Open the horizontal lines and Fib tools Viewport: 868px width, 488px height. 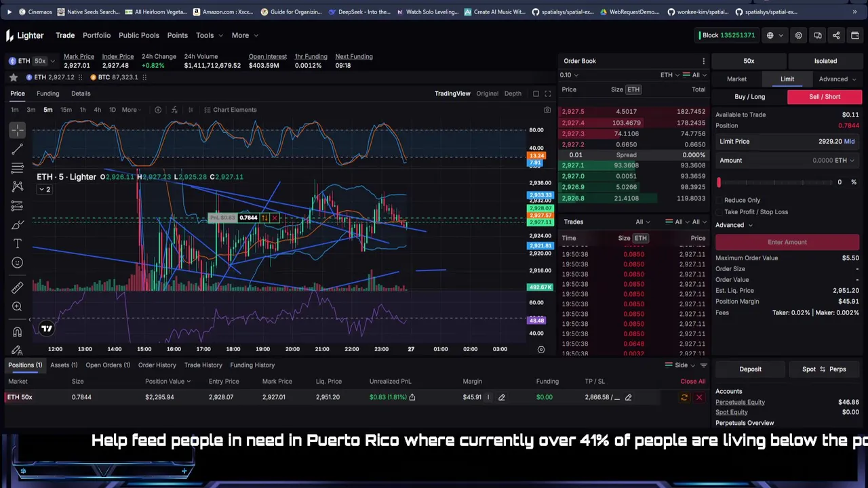click(17, 167)
